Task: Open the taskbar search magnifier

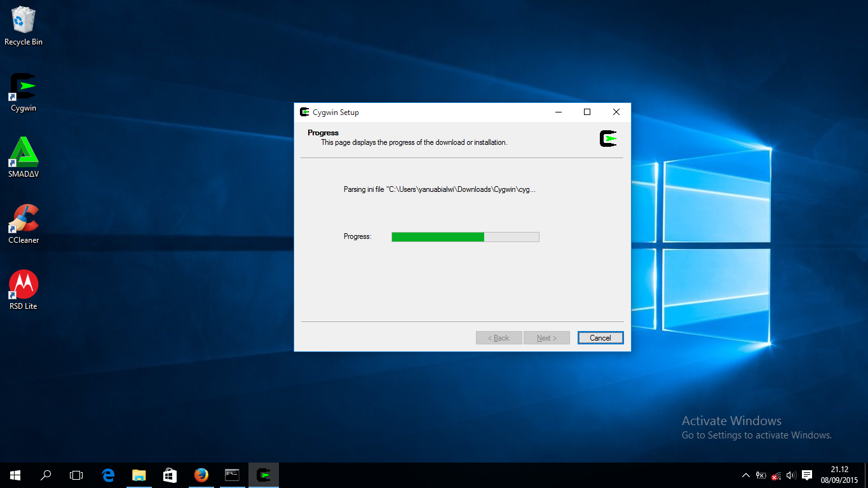Action: (46, 475)
